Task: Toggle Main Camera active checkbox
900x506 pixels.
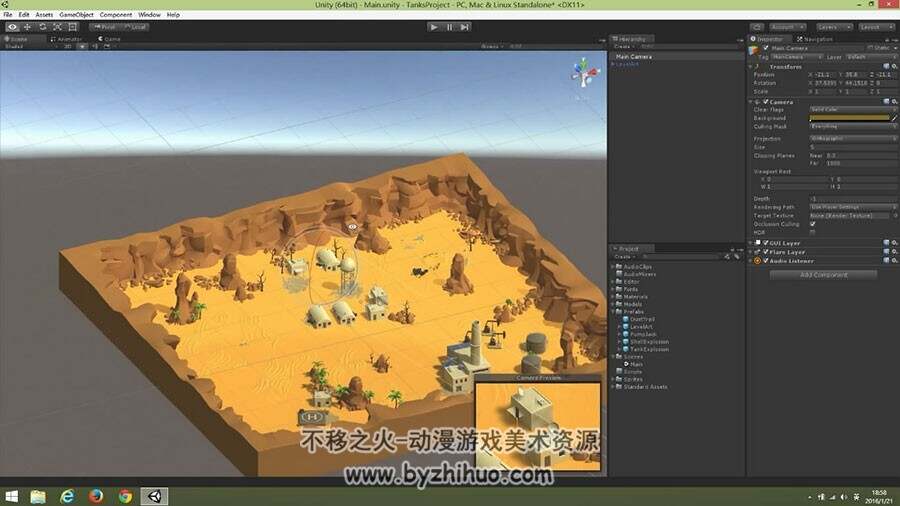Action: [x=766, y=48]
